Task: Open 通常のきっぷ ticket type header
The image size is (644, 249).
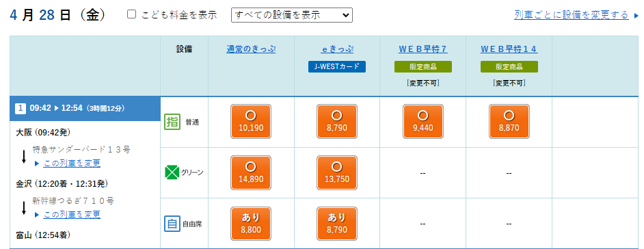Action: [251, 49]
